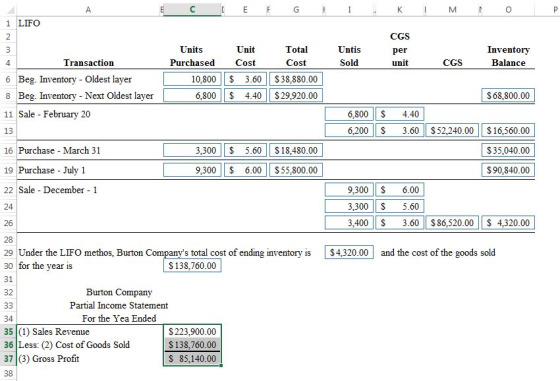Select the $ 4.40 unit cost cell in row 8

(x=245, y=95)
